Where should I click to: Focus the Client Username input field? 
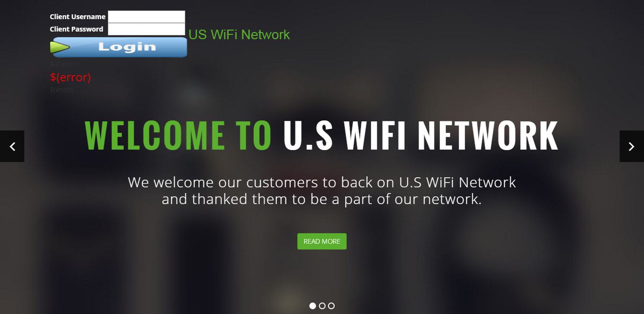pyautogui.click(x=147, y=17)
